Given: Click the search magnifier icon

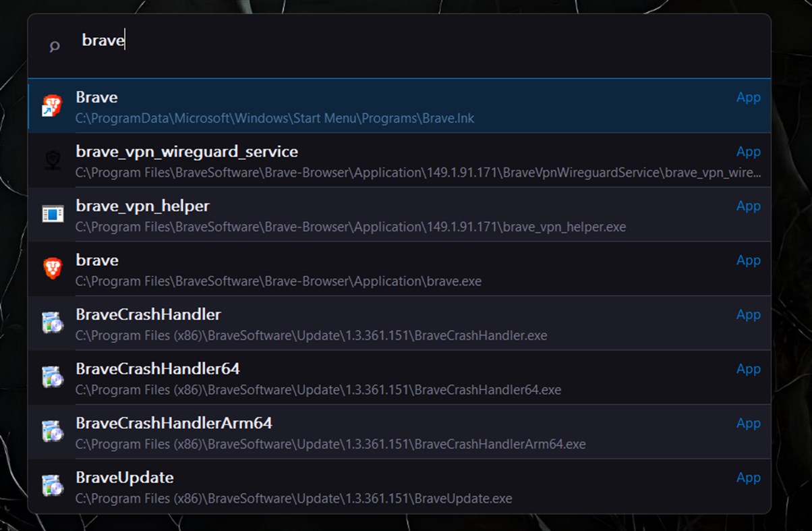Looking at the screenshot, I should [x=55, y=47].
